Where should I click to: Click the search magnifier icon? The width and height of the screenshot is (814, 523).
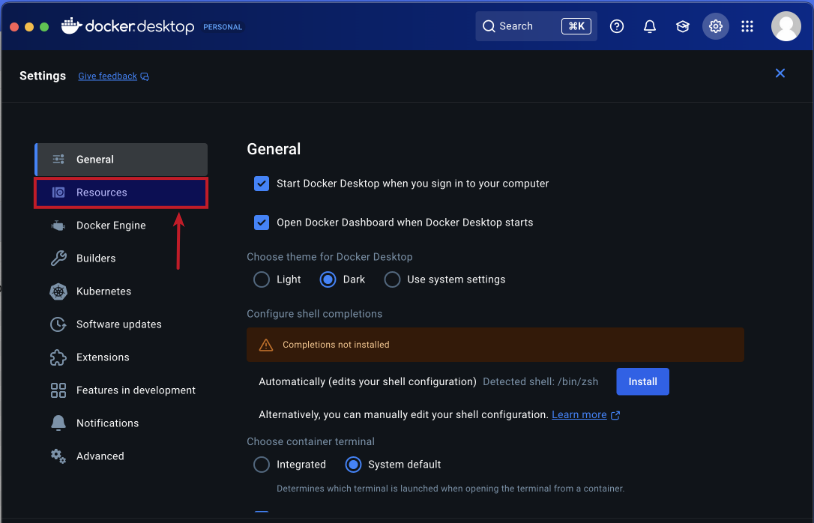pyautogui.click(x=489, y=26)
